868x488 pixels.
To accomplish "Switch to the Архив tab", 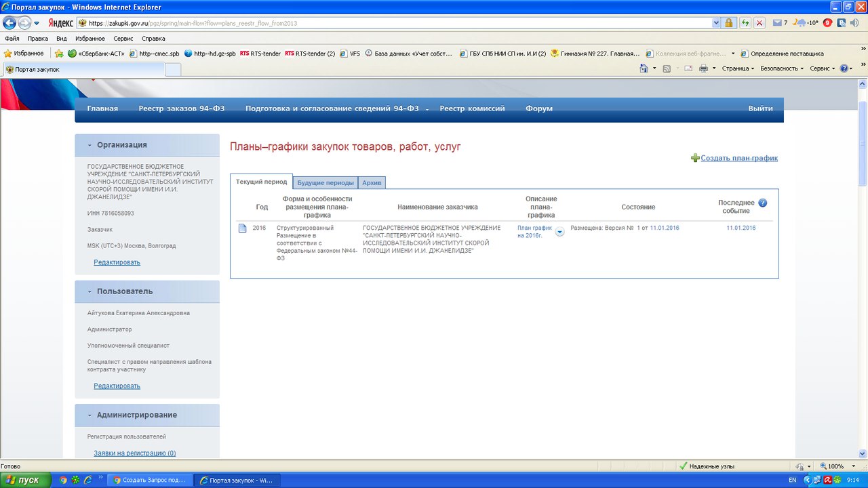I will pyautogui.click(x=372, y=182).
